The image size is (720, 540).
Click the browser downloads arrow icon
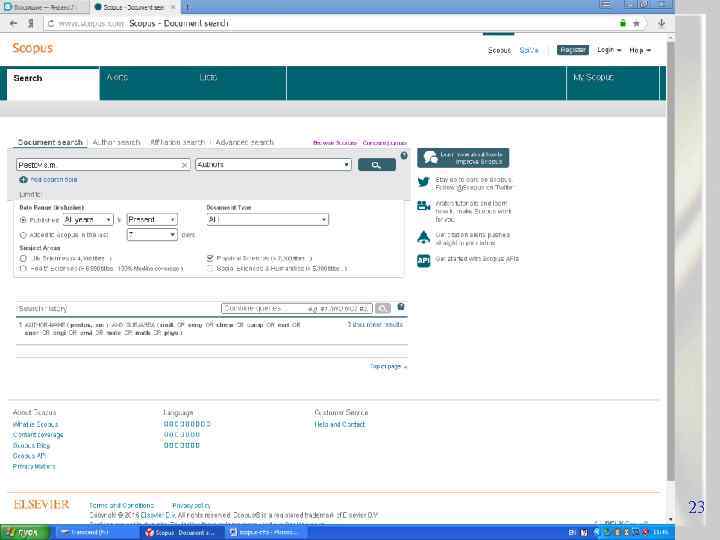click(662, 23)
